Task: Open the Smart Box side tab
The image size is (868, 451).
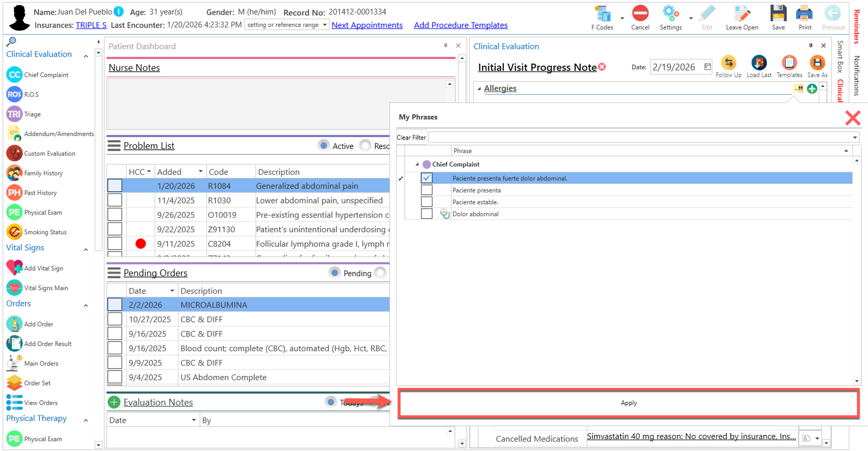Action: click(840, 57)
